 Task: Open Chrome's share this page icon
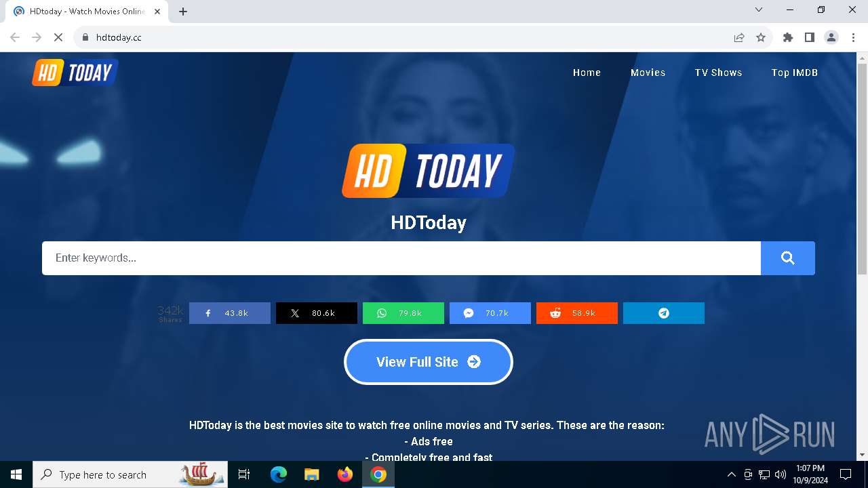coord(739,37)
